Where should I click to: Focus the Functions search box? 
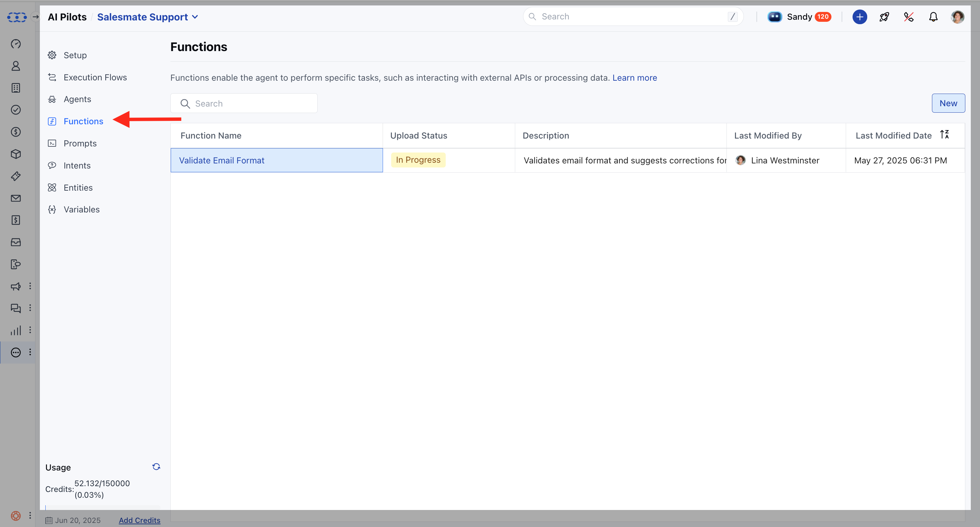click(x=244, y=103)
